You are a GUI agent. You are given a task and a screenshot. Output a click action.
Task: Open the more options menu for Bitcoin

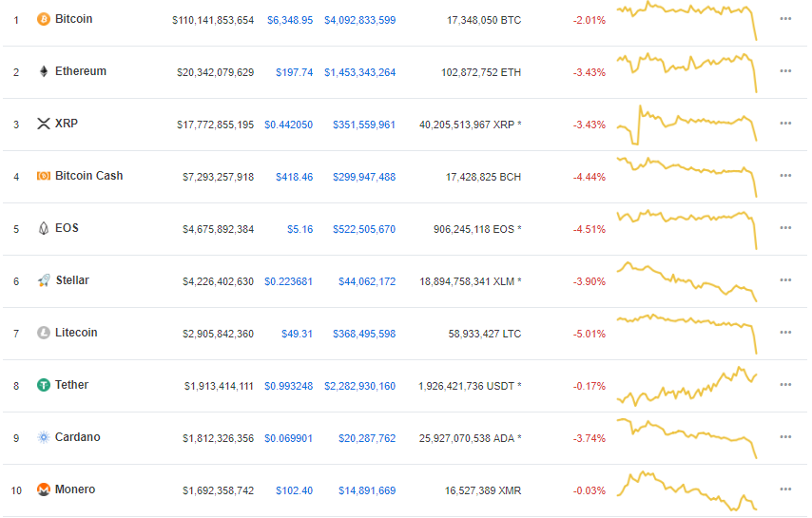point(785,19)
